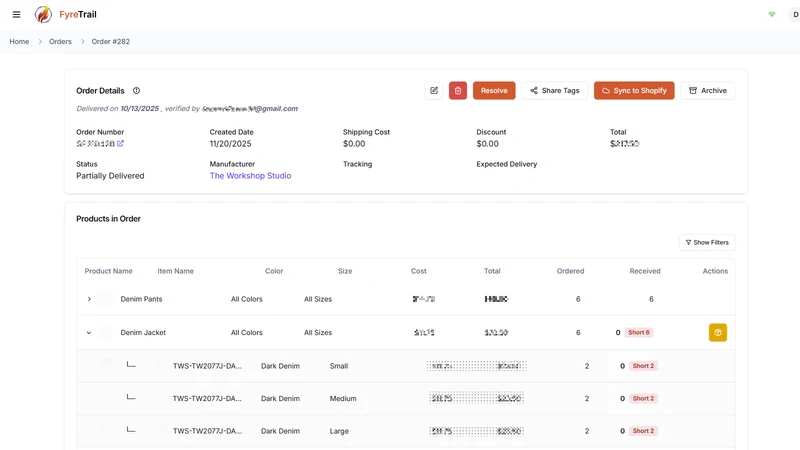Click the Denim Pants product name
This screenshot has height=450, width=800.
(x=141, y=299)
